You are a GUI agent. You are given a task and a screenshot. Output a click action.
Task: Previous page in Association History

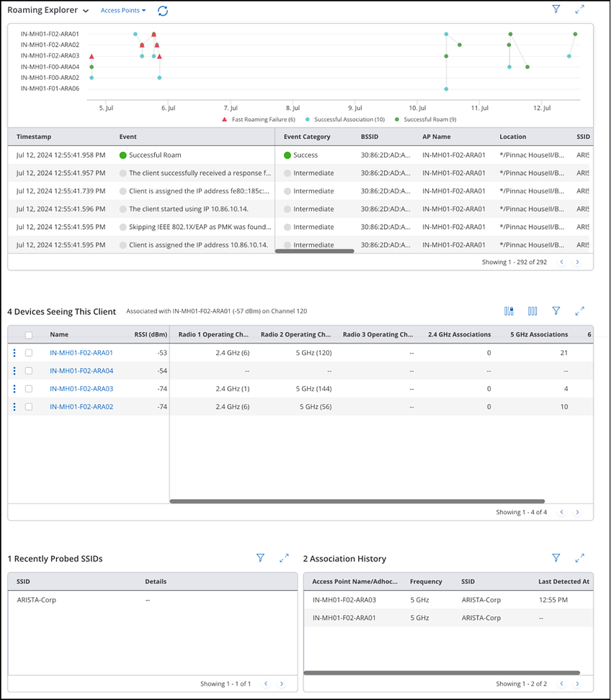(562, 683)
